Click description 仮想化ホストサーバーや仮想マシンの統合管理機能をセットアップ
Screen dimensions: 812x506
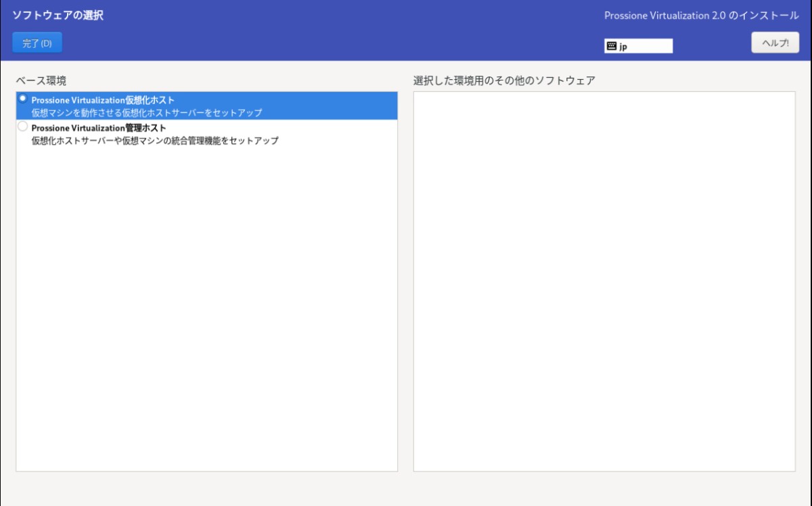tap(155, 141)
